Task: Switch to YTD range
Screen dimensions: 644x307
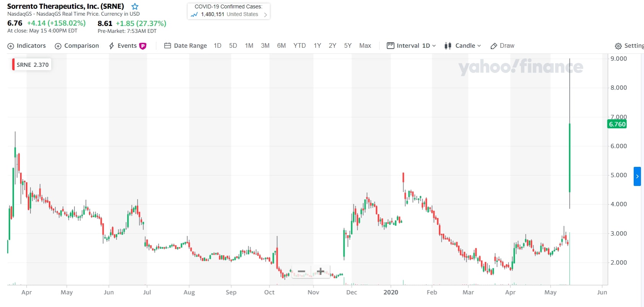Action: [x=299, y=46]
